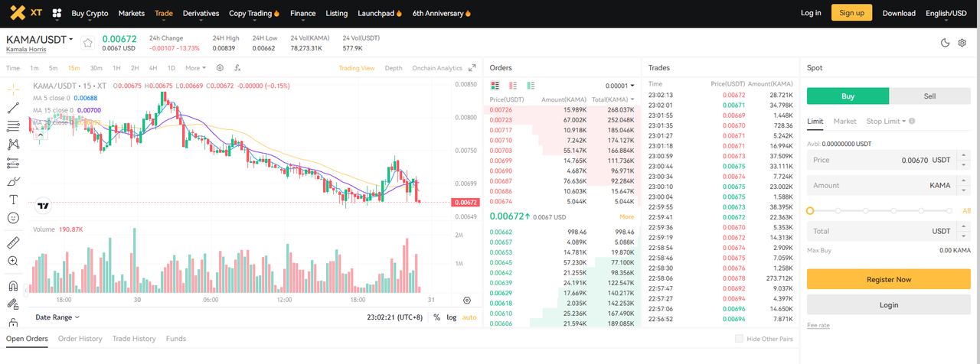Click the Sign up button
Image resolution: width=980 pixels, height=364 pixels.
tap(851, 13)
